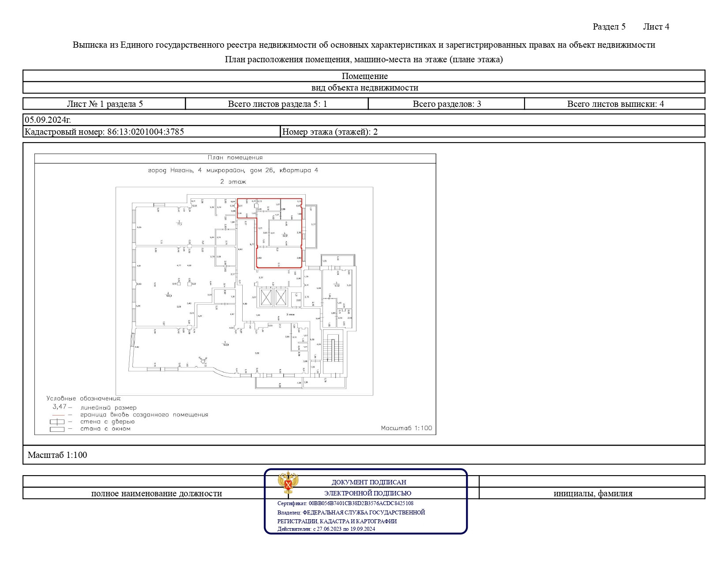This screenshot has height=563, width=728.
Task: Select the cadastral number 86:13:0201004:3785
Action: point(146,132)
